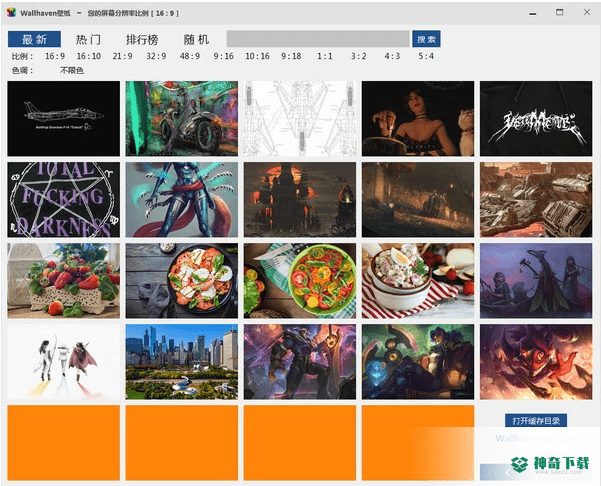Open the Total Fucking Darkness pentagram wallpaper
The height and width of the screenshot is (486, 601).
point(64,199)
